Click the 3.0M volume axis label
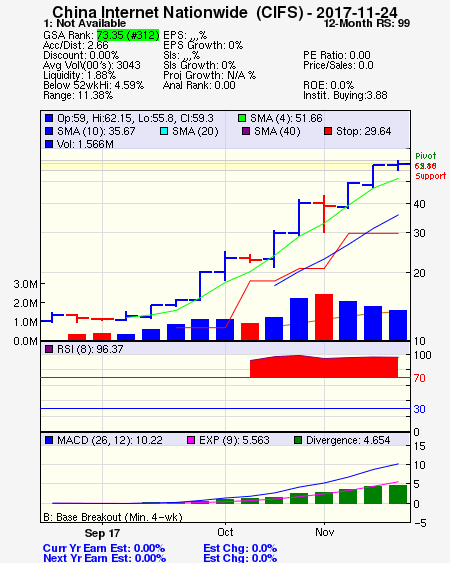Image resolution: width=450 pixels, height=563 pixels. coord(25,284)
